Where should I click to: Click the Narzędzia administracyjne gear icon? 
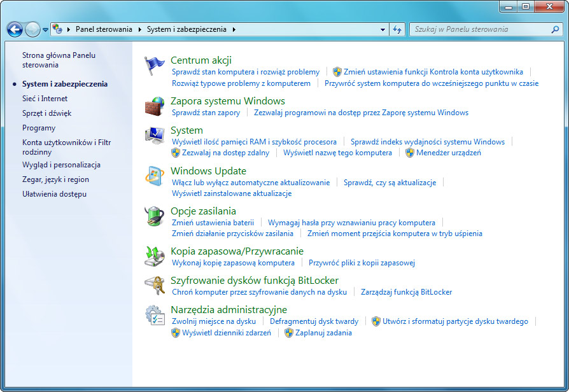(155, 315)
